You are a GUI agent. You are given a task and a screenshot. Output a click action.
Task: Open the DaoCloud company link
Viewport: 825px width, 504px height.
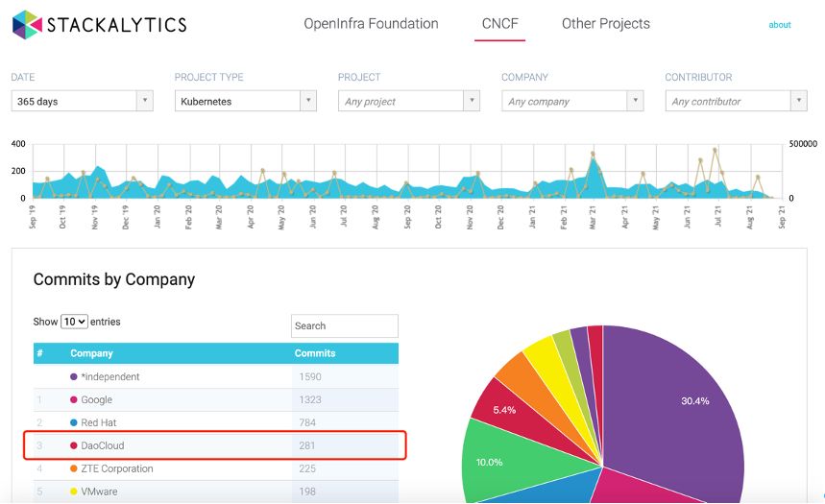click(x=103, y=446)
